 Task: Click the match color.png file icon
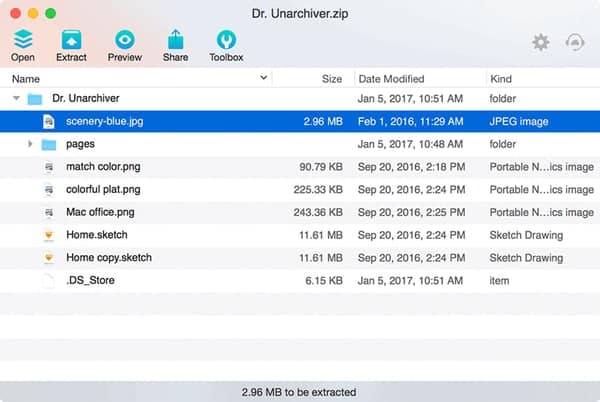pyautogui.click(x=49, y=167)
